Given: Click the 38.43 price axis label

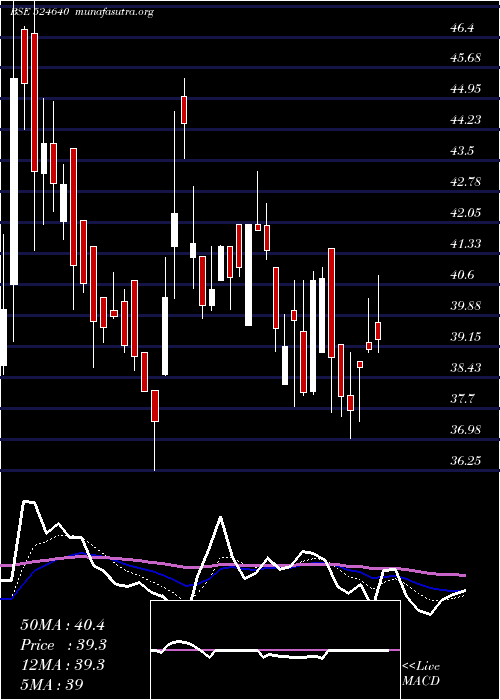Looking at the screenshot, I should coord(466,368).
